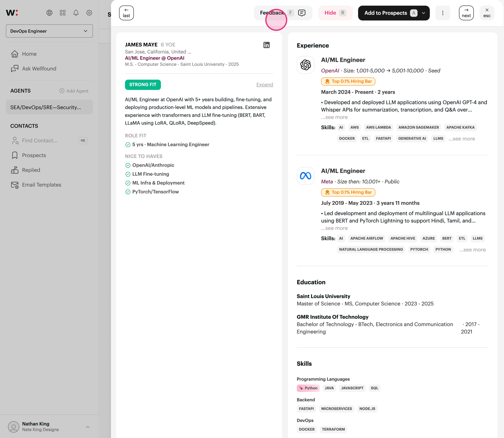
Task: Click the feedback comment bubble icon
Action: click(x=302, y=13)
